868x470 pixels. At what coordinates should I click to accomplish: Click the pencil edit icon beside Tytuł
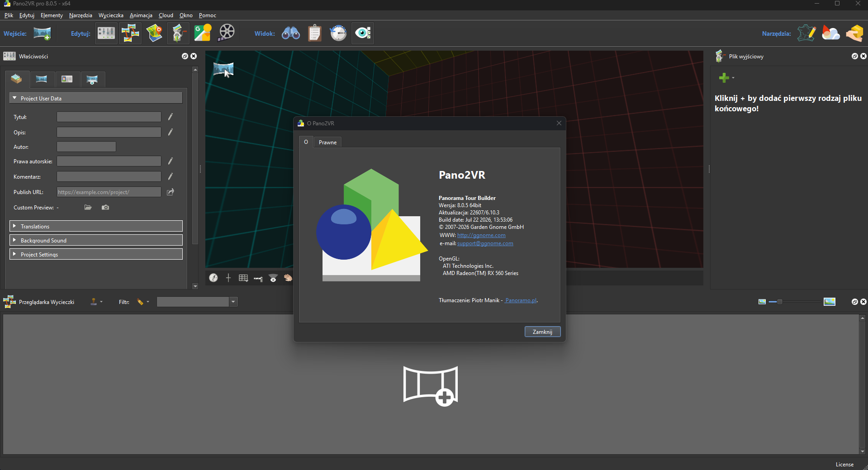coord(171,117)
